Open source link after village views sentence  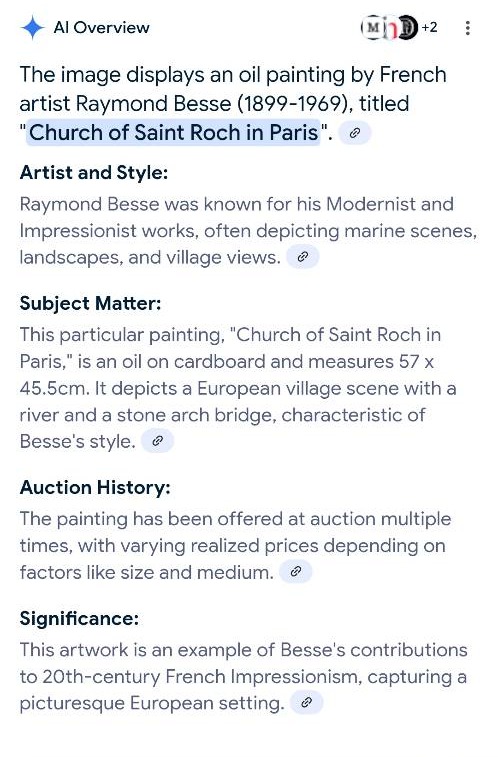tap(303, 257)
